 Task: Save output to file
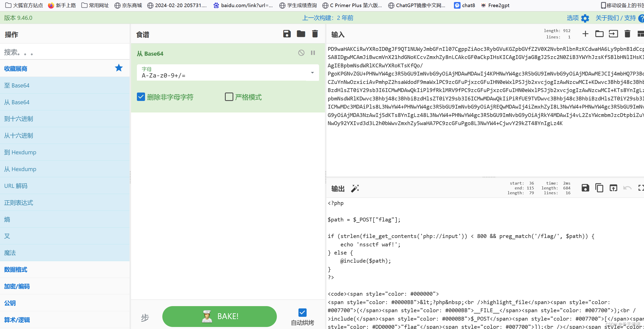(x=585, y=188)
